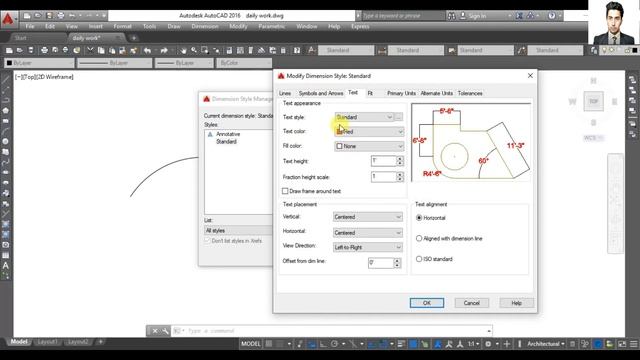Click OK in Modify Dimension Style dialog
The image size is (640, 360).
coord(427,303)
